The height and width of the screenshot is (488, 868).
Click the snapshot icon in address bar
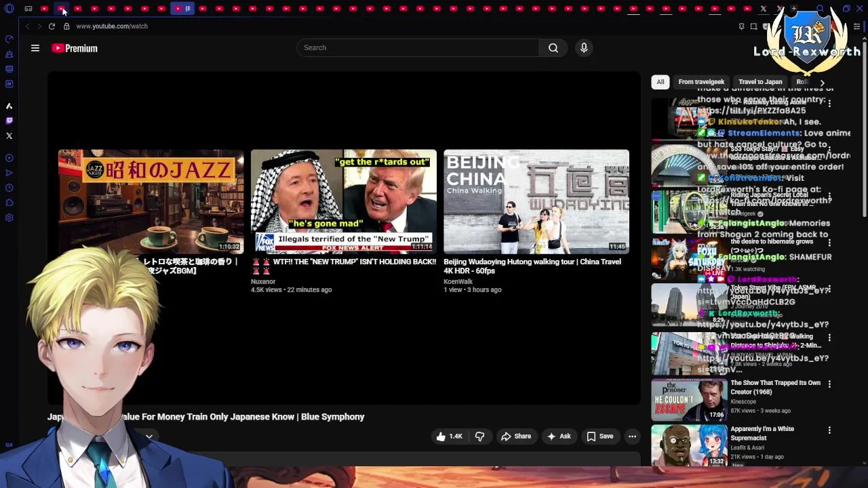[753, 26]
